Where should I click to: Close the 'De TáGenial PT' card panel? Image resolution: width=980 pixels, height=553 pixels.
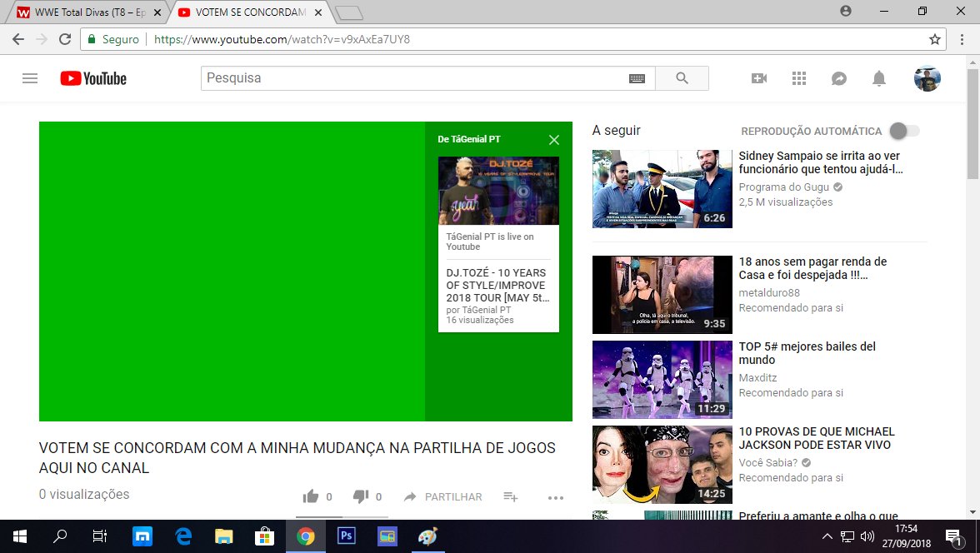coord(553,140)
